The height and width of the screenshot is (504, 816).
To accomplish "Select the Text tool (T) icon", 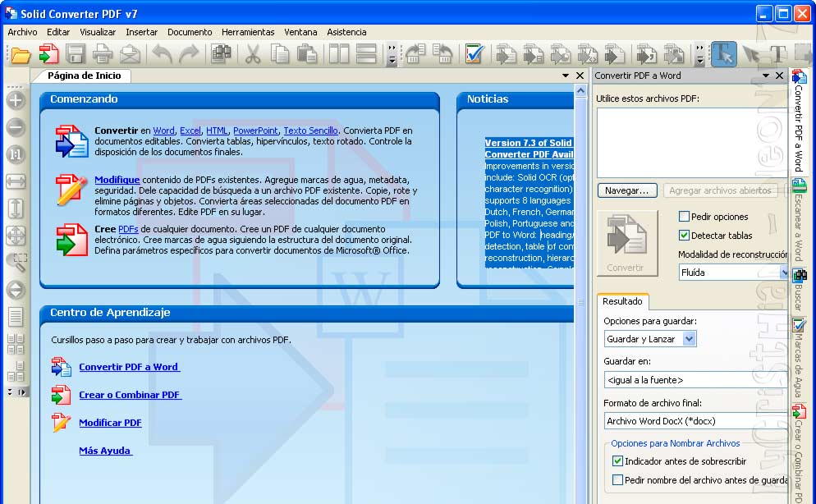I will pos(780,53).
